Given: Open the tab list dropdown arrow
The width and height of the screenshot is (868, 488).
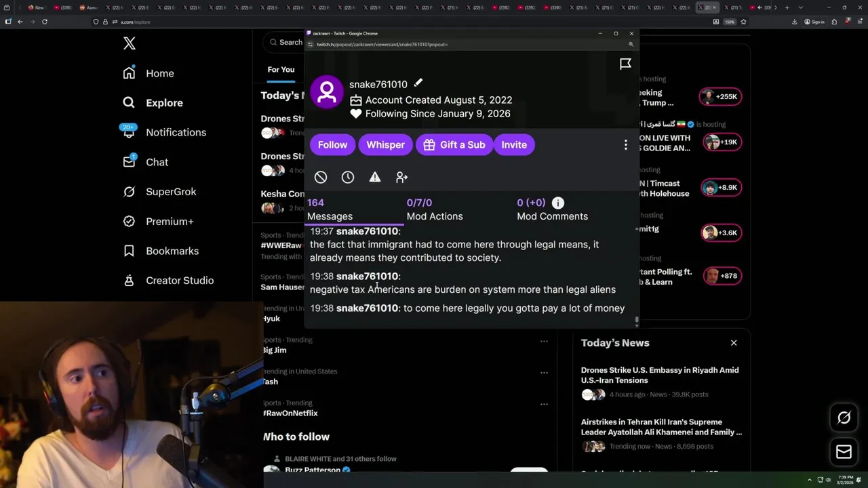Looking at the screenshot, I should pyautogui.click(x=801, y=7).
